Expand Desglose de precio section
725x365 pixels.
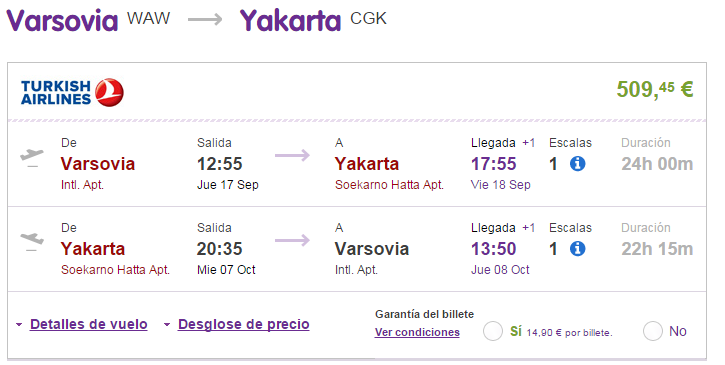[244, 324]
